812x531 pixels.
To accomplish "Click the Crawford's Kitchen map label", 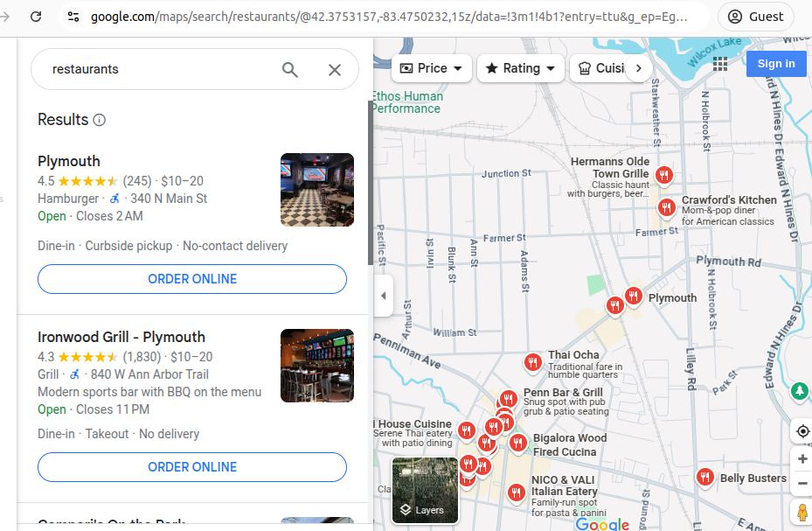I will point(729,200).
